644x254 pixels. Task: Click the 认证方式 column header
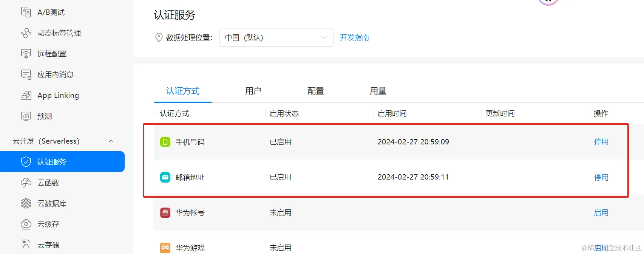[175, 113]
